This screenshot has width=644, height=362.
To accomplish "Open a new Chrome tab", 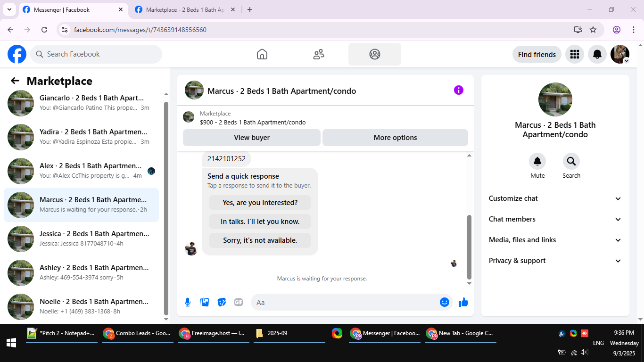I will pos(250,9).
